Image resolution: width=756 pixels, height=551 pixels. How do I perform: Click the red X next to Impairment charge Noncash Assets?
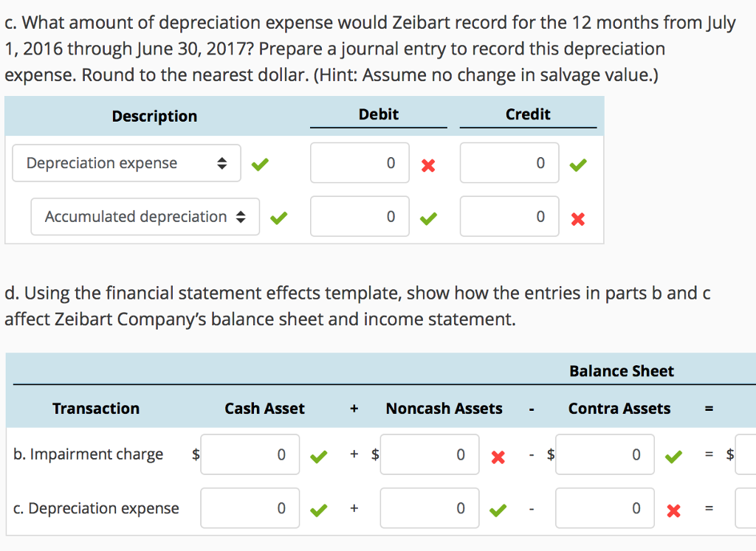pyautogui.click(x=496, y=457)
